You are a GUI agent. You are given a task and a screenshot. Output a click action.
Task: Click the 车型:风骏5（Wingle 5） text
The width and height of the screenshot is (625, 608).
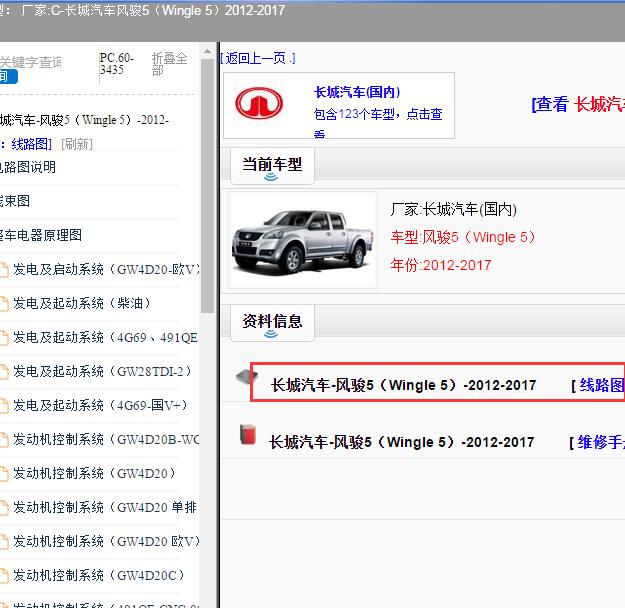463,237
